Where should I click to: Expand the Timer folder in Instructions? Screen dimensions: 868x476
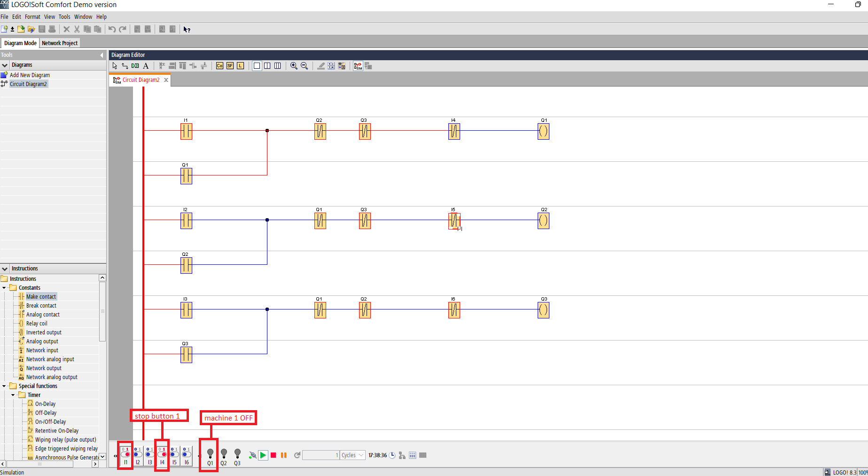pos(12,395)
